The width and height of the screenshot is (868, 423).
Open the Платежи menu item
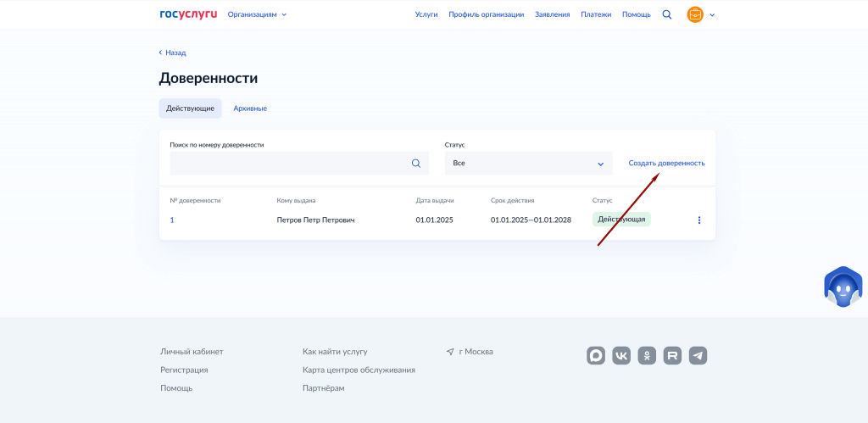(596, 14)
